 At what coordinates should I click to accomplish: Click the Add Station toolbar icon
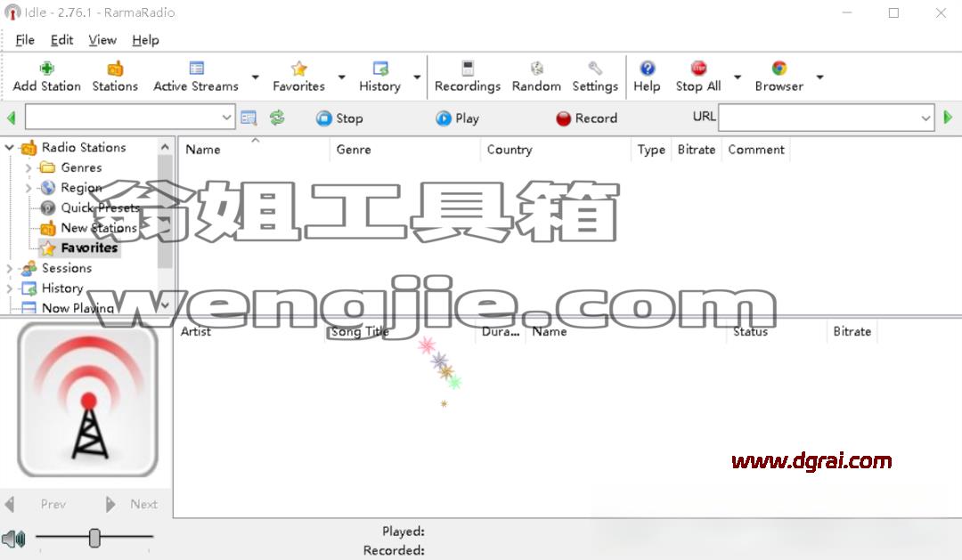(x=46, y=68)
